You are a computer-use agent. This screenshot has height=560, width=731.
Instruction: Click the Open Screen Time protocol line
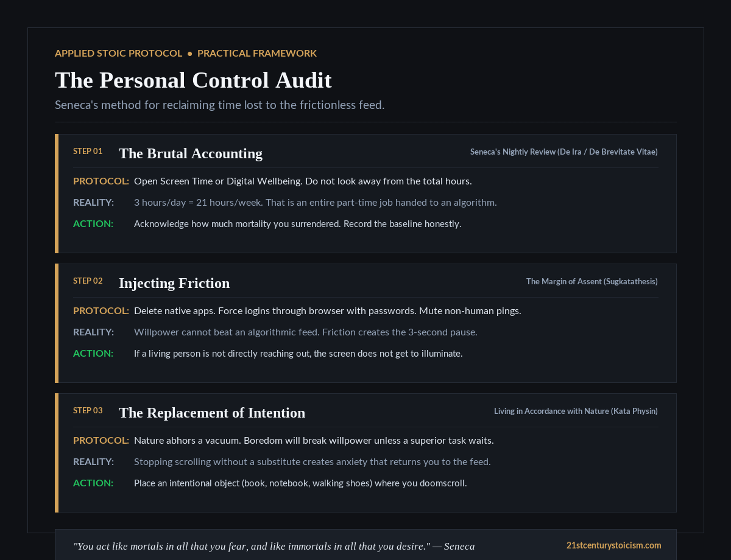pos(303,181)
